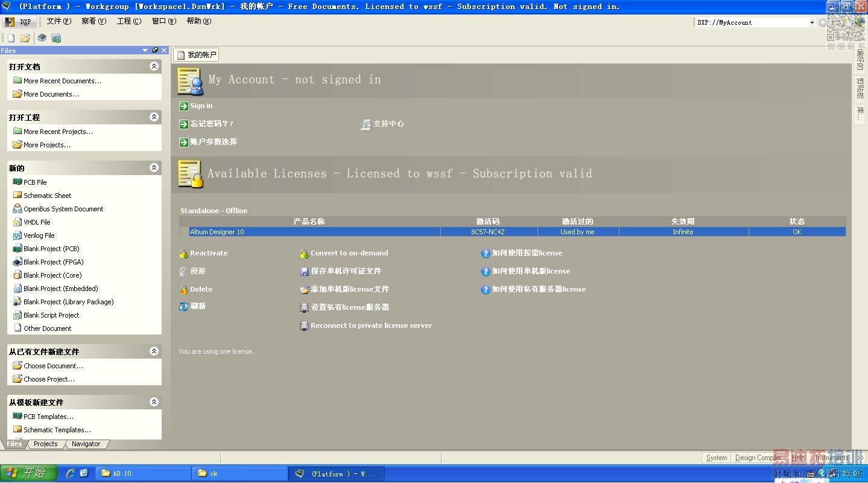Collapse the 打开文档 section
The width and height of the screenshot is (868, 483).
tap(154, 66)
